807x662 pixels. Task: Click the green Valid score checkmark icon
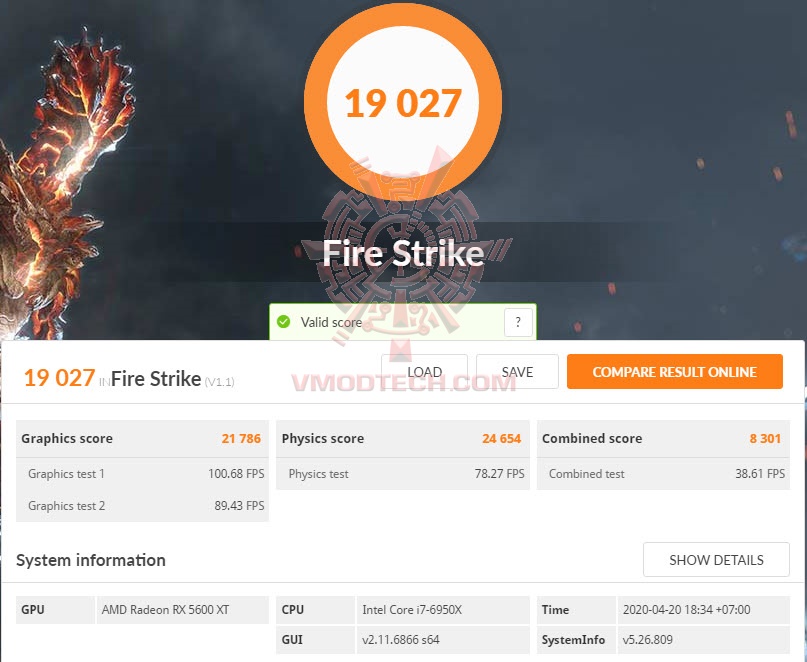coord(283,322)
